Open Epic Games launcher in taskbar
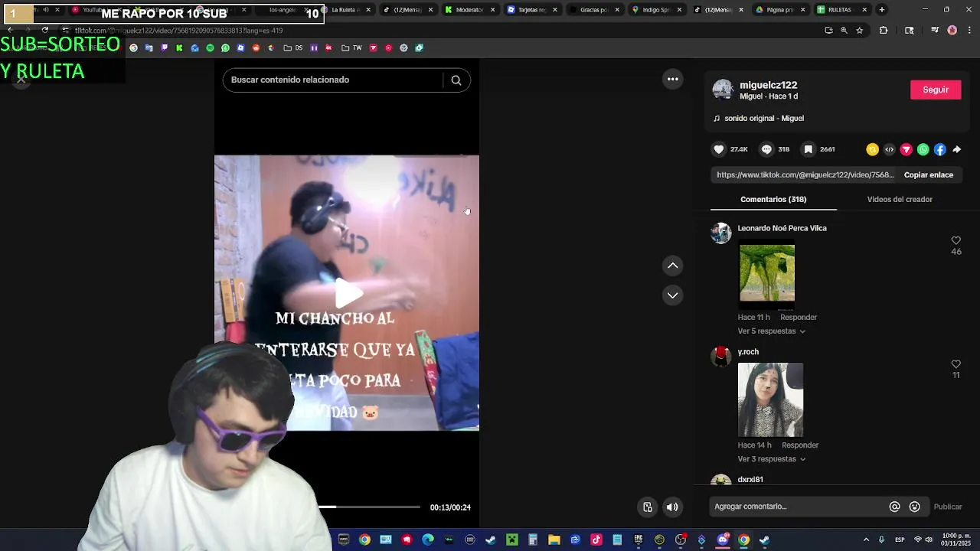 [638, 540]
